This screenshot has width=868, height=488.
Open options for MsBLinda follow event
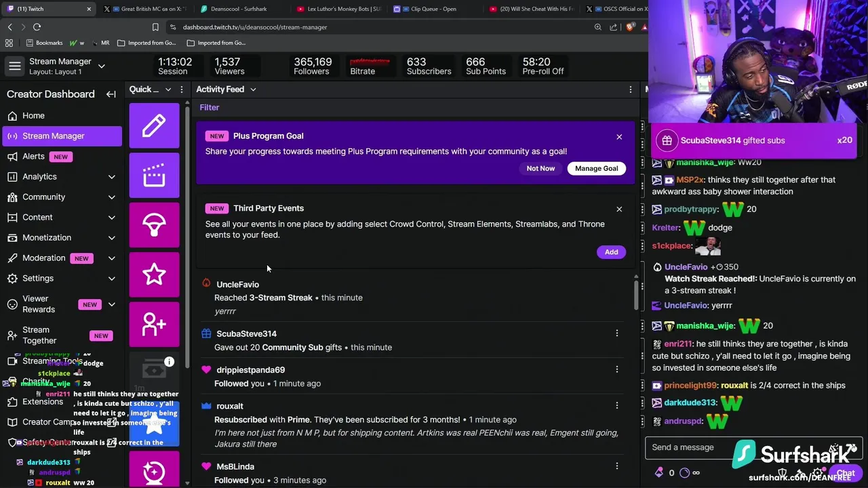[616, 466]
